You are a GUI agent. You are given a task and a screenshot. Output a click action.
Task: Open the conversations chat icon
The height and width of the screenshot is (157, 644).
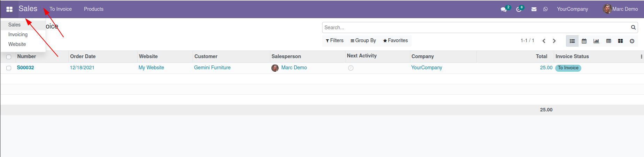(x=504, y=9)
